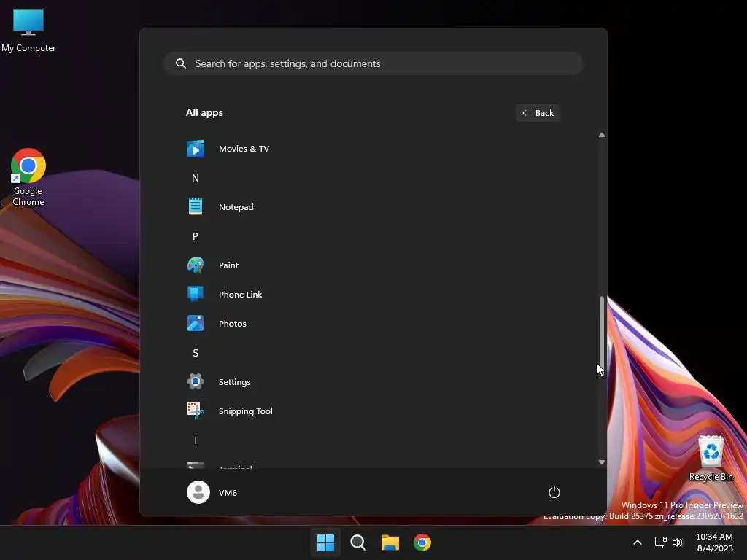Click the 'Notepad' label
Screen dimensions: 747x560
[x=236, y=206]
